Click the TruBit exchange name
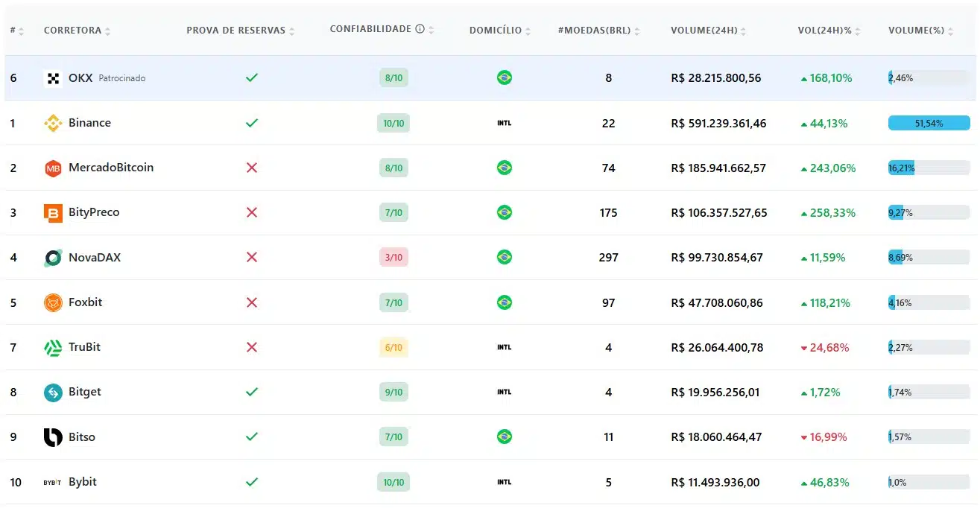The width and height of the screenshot is (980, 508). click(84, 347)
